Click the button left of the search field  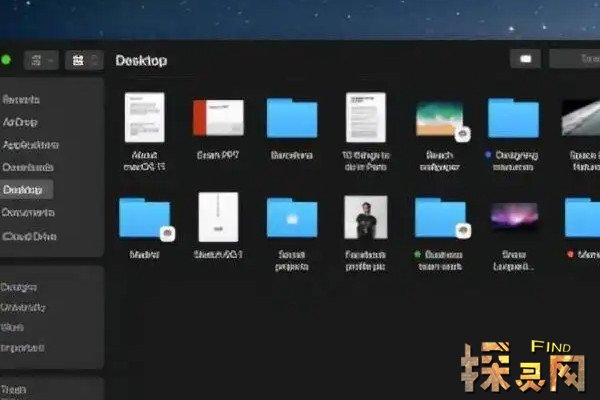(525, 60)
